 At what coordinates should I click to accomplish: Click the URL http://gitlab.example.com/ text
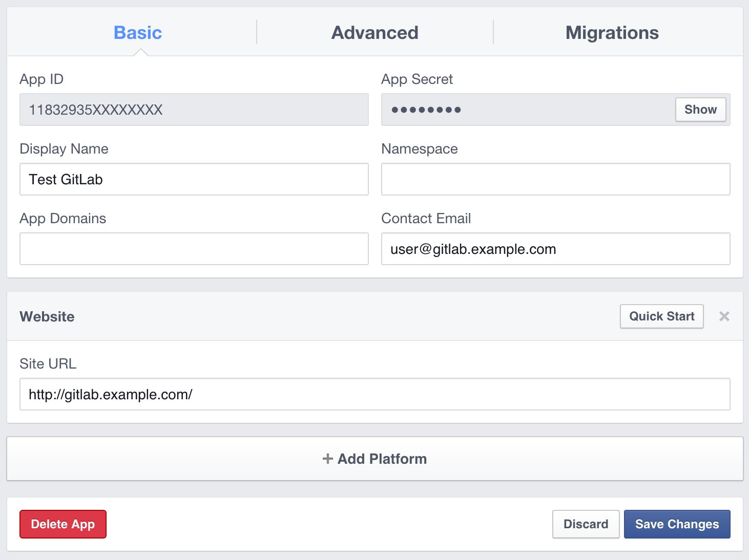(111, 394)
